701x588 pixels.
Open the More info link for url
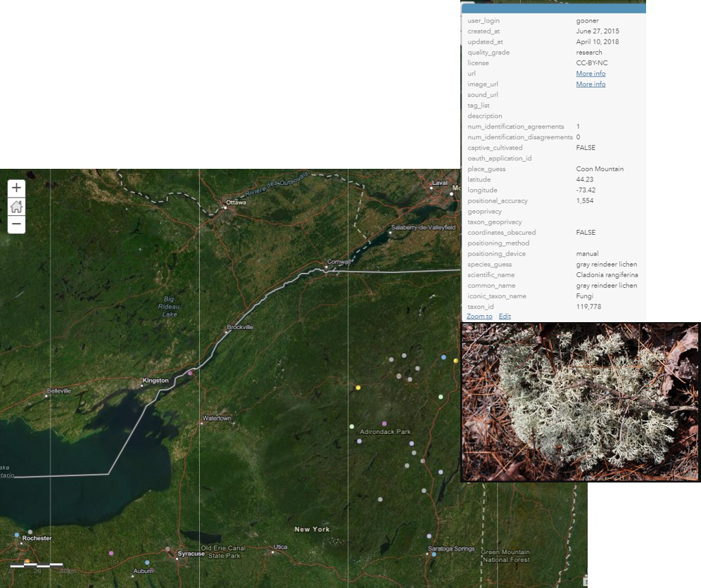tap(591, 74)
